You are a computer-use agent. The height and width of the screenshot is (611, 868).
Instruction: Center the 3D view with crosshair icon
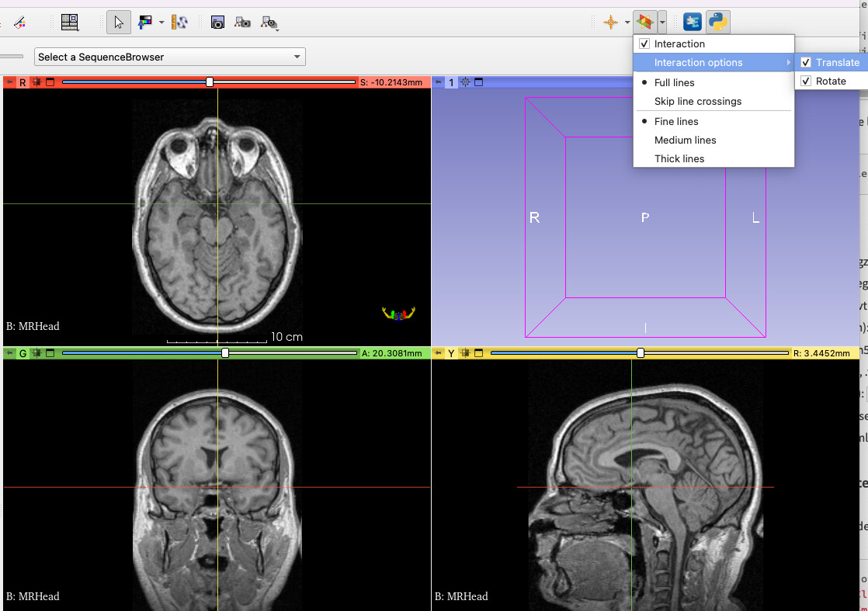click(x=466, y=82)
